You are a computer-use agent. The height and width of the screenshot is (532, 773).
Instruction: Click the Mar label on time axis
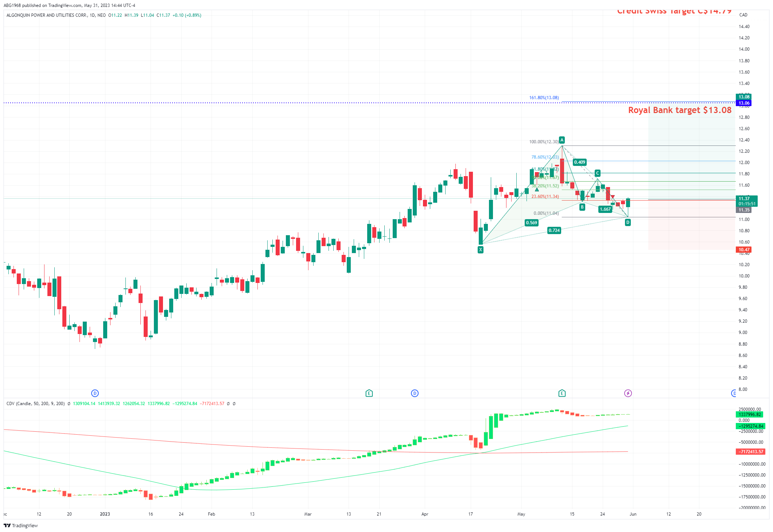308,514
